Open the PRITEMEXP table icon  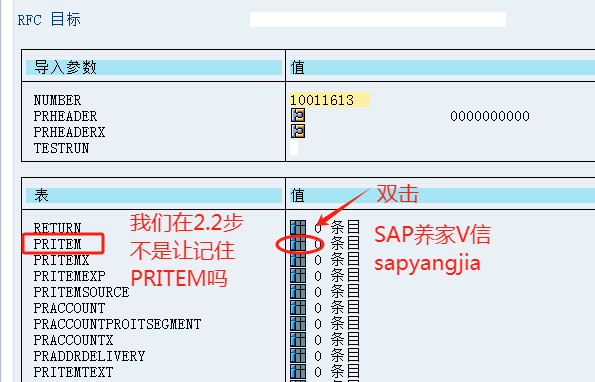(298, 276)
